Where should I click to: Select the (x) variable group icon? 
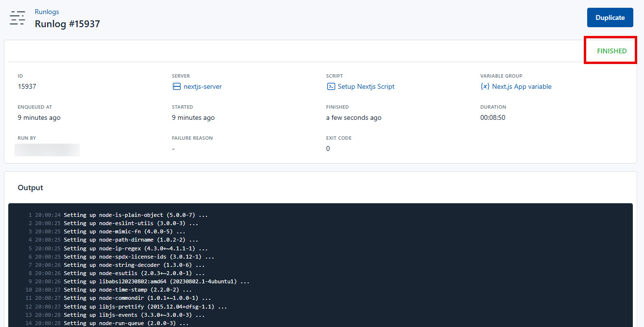click(484, 86)
